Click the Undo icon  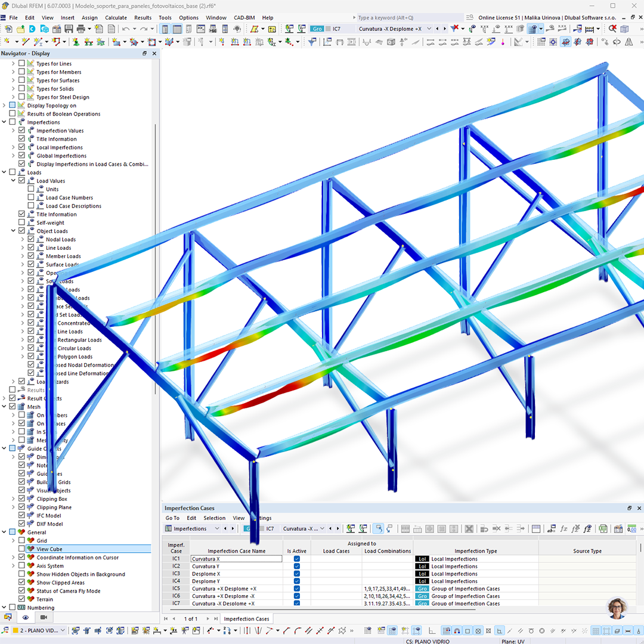[x=125, y=30]
